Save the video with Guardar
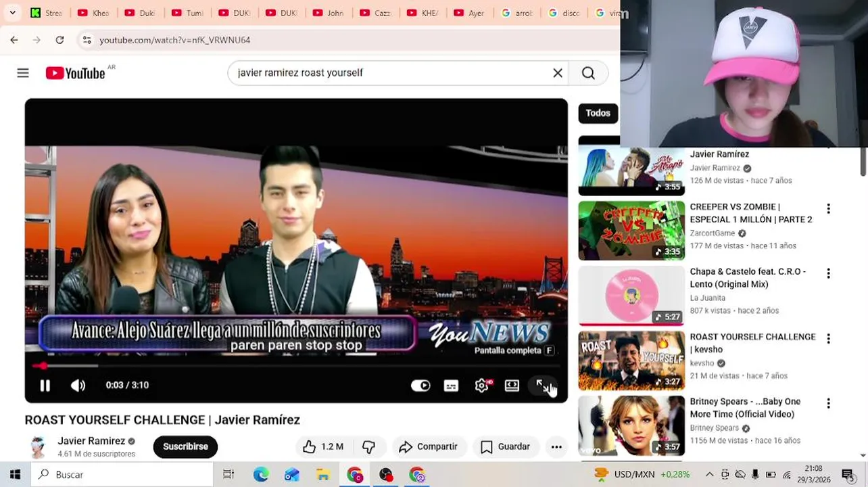 506,446
